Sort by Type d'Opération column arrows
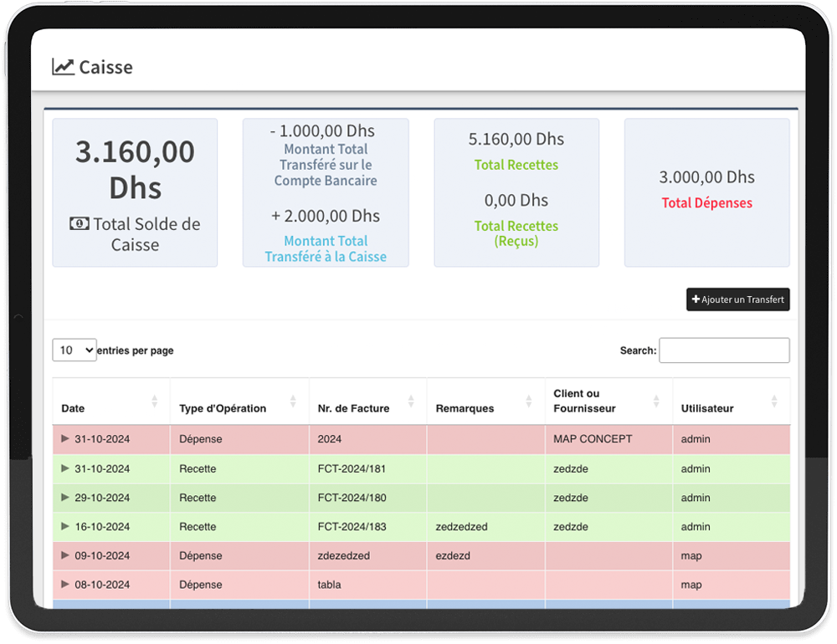837x644 pixels. click(293, 401)
